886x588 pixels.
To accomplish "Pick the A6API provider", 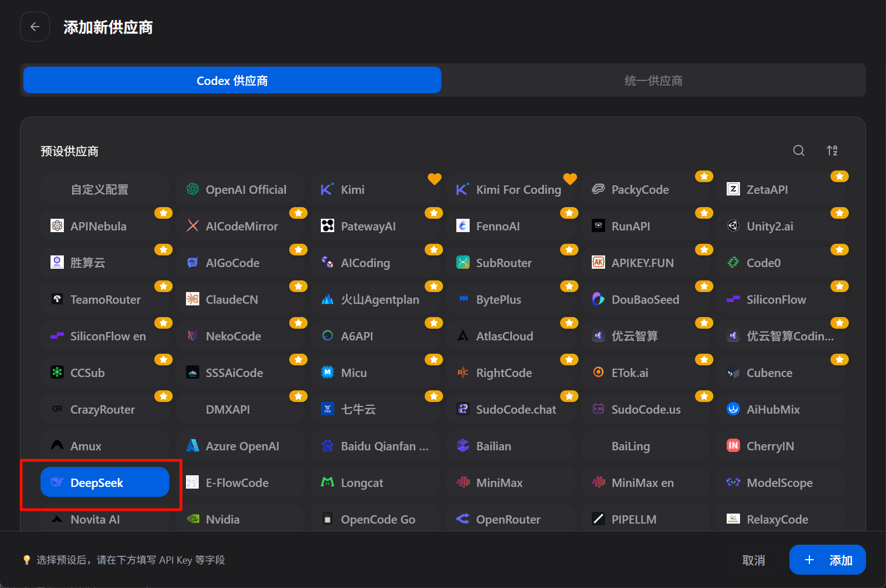I will click(375, 336).
